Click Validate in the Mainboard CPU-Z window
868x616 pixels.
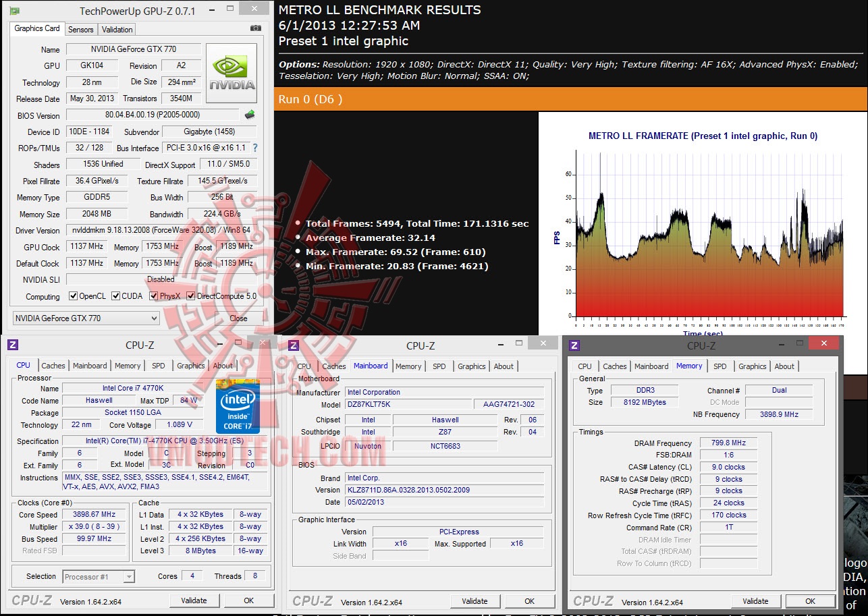coord(474,601)
